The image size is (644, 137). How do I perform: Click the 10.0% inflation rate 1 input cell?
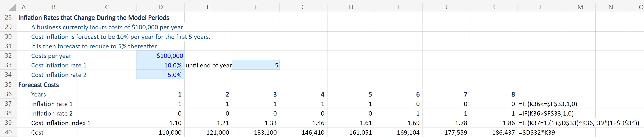pos(161,65)
